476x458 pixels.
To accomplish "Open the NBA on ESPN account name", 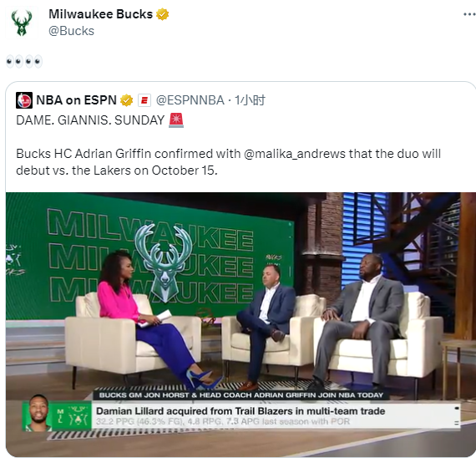I will click(x=76, y=100).
